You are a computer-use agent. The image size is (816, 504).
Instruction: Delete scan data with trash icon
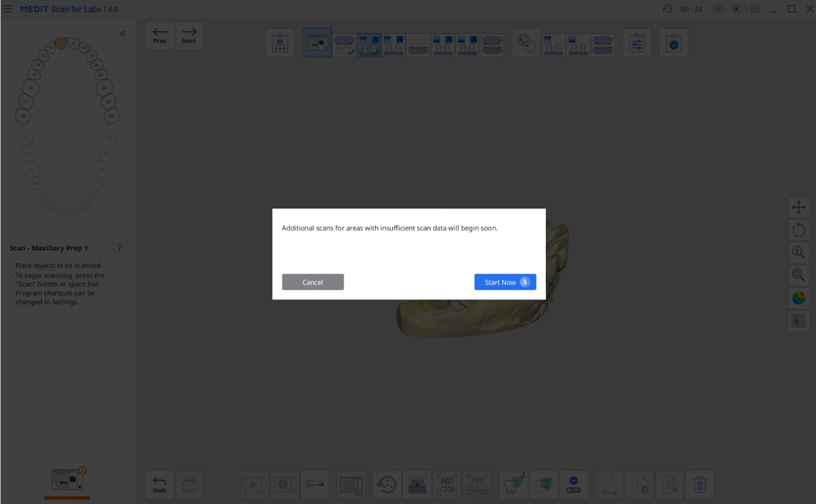[x=699, y=485]
